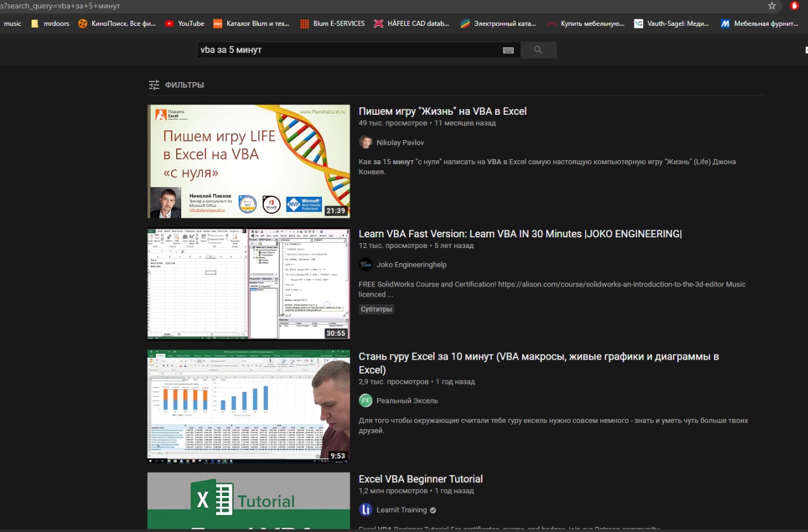Play the Learn VBA Fast Version thumbnail
This screenshot has width=808, height=532.
tap(249, 284)
